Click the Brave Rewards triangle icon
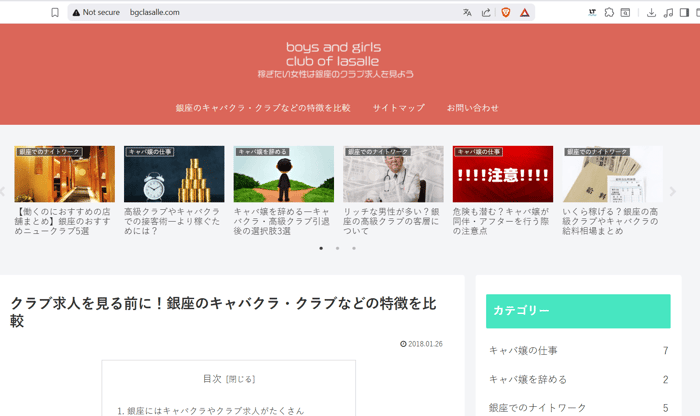 pyautogui.click(x=524, y=12)
